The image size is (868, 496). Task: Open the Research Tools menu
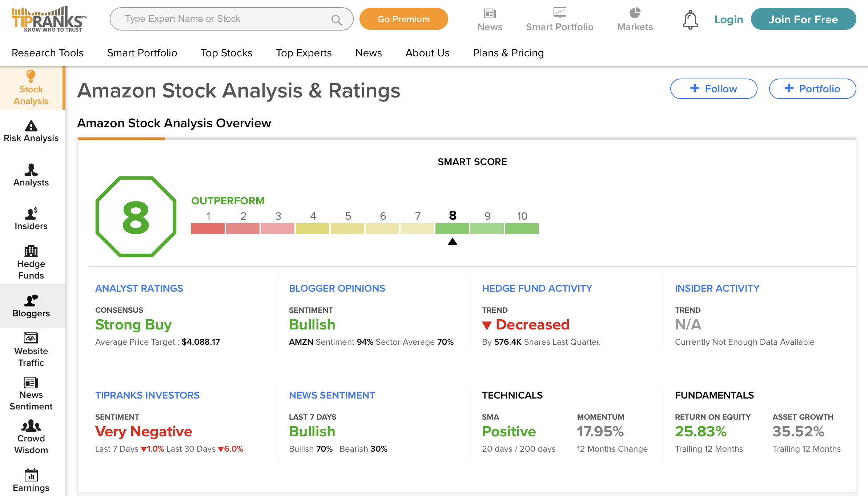(x=48, y=53)
